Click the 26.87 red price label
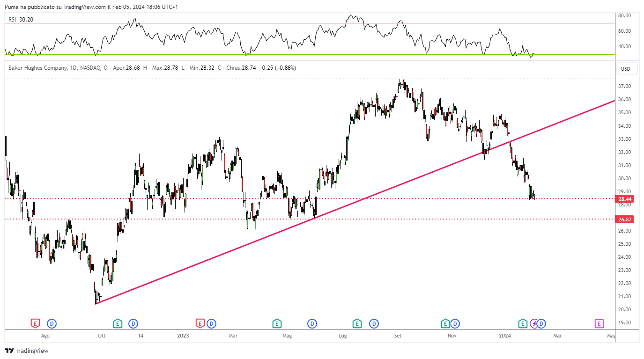The image size is (644, 359). (x=625, y=219)
